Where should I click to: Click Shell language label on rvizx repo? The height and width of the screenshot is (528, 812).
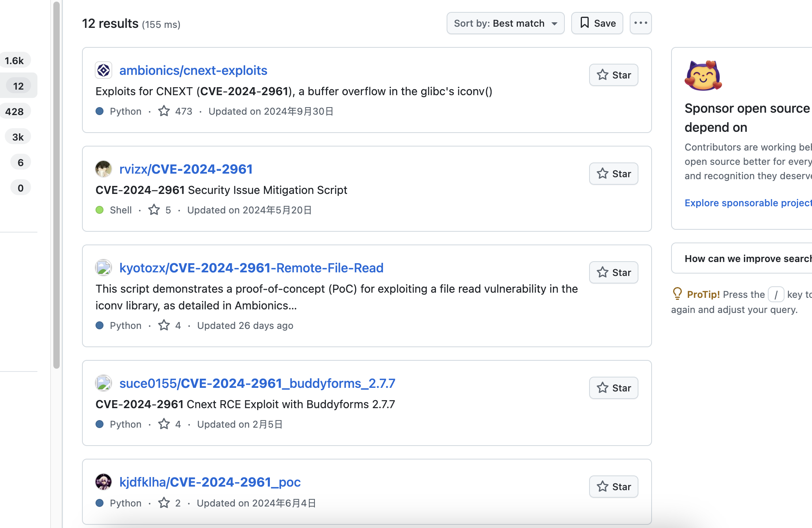[121, 210]
